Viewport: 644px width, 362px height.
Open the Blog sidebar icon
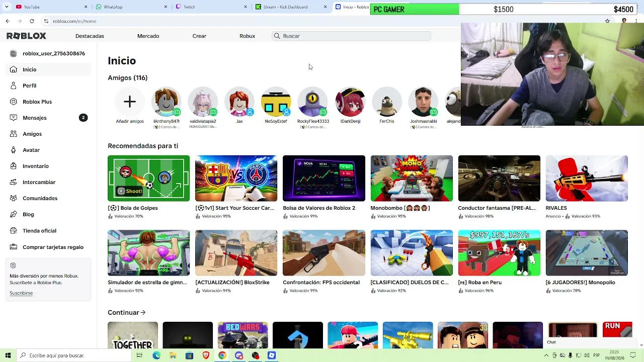(13, 214)
